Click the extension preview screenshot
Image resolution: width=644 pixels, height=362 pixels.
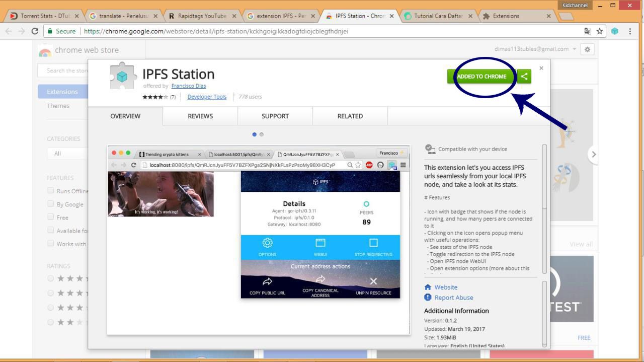[259, 240]
